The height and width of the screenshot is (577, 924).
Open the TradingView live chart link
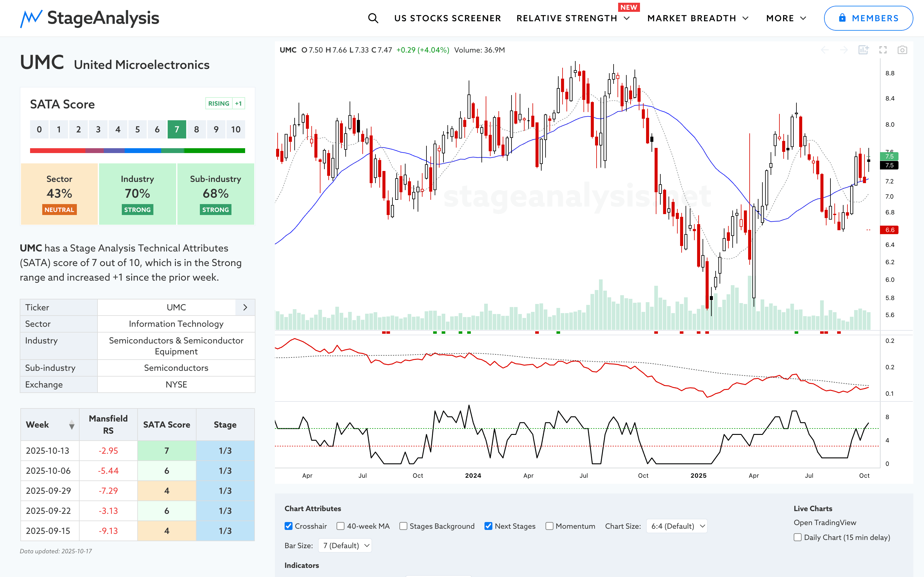pyautogui.click(x=825, y=522)
